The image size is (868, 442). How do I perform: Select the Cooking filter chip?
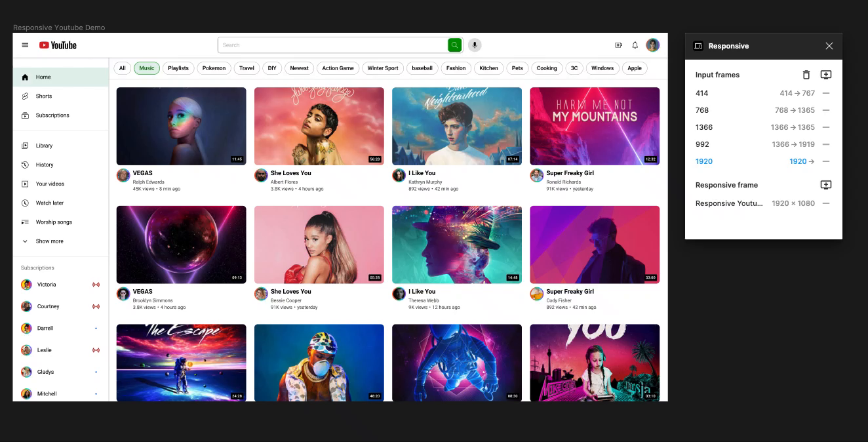pos(547,68)
